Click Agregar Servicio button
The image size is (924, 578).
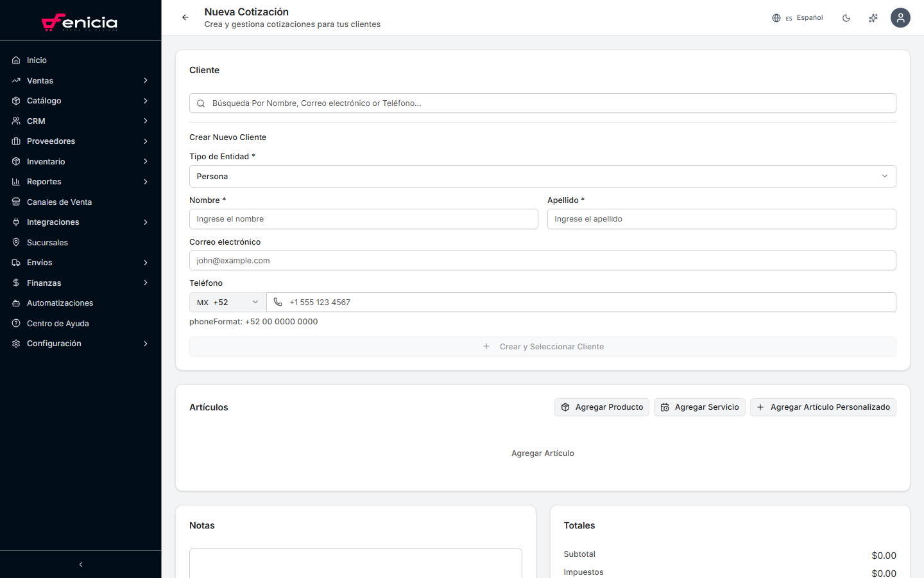[699, 407]
